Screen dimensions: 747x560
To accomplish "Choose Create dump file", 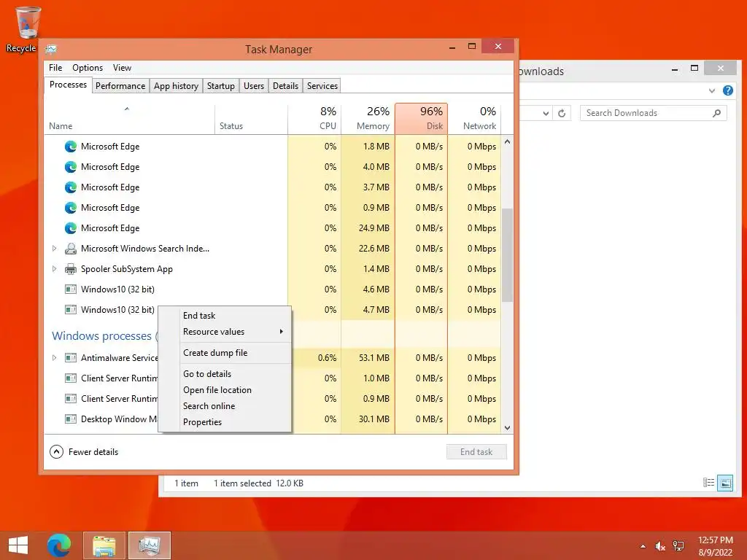I will click(225, 353).
